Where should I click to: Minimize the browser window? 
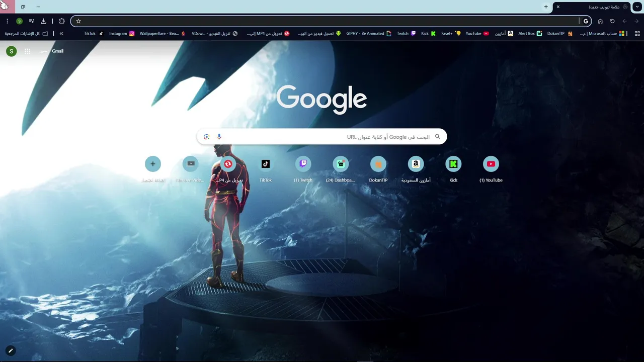(38, 7)
